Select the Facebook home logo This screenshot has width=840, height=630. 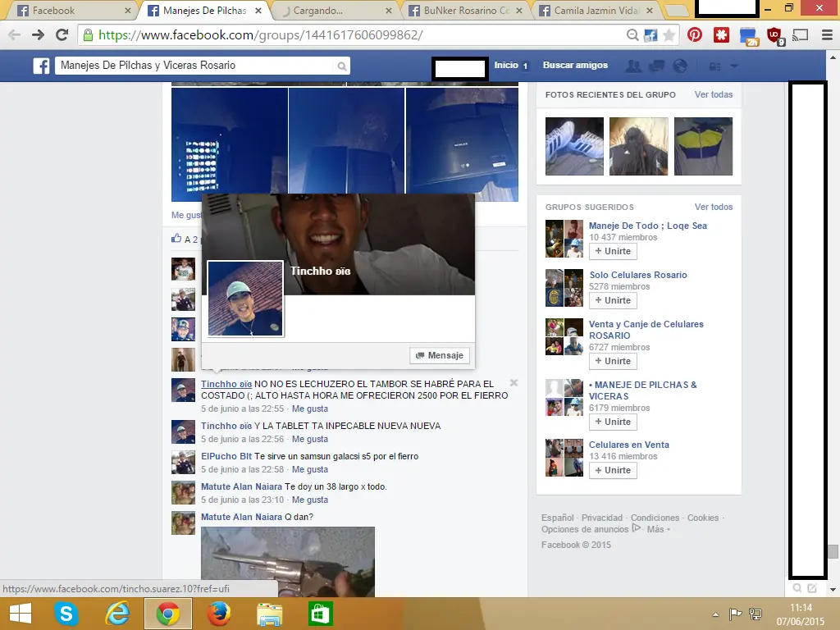tap(41, 66)
